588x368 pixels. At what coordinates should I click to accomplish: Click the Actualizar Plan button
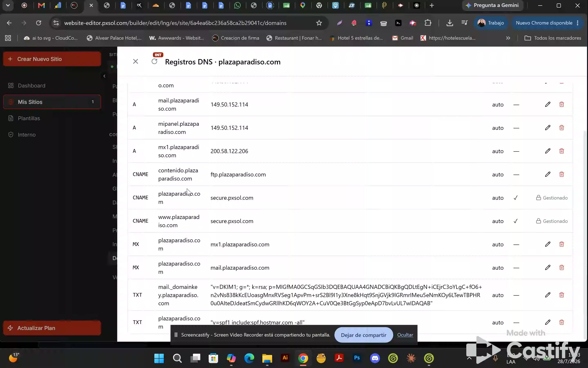(x=52, y=328)
